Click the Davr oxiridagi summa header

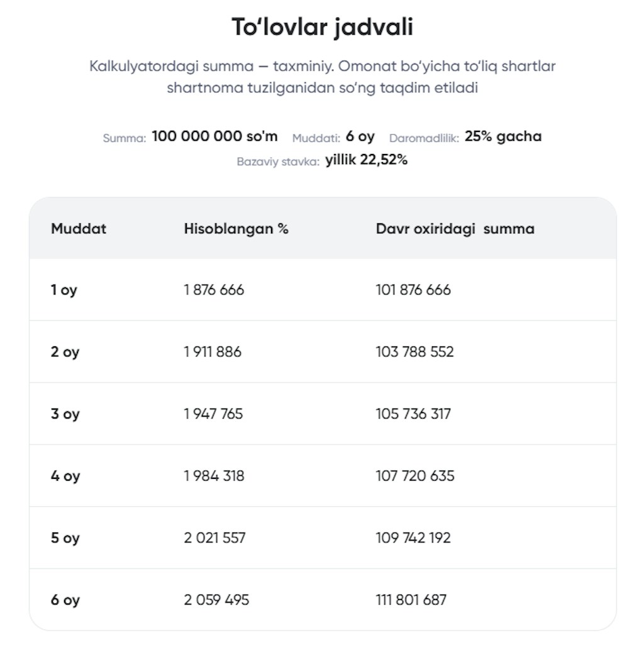click(x=455, y=229)
